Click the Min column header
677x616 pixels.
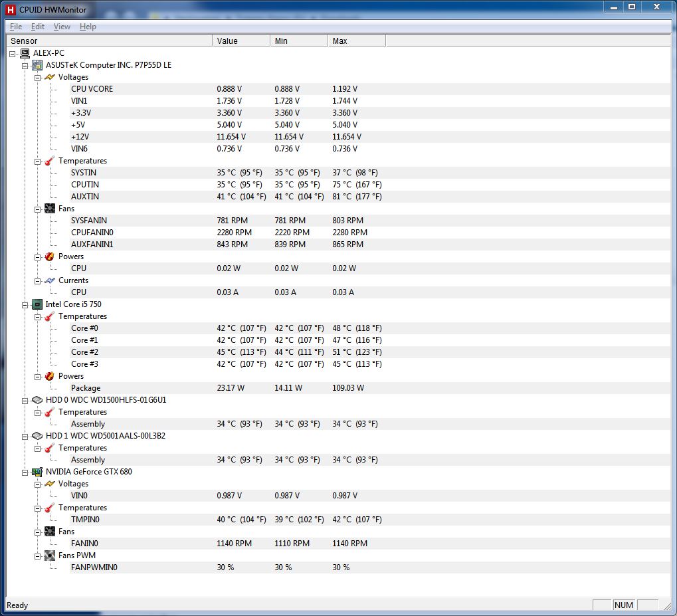tap(299, 41)
